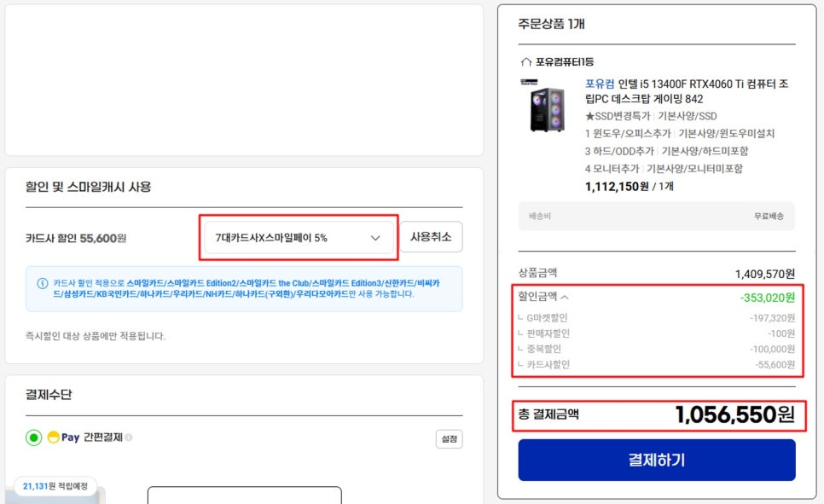Click the 결제하기 payment button

[656, 460]
